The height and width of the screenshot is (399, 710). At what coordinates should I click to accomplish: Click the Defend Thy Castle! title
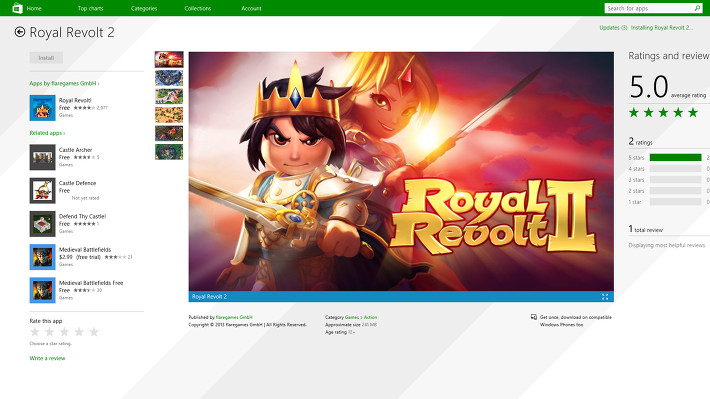point(82,216)
